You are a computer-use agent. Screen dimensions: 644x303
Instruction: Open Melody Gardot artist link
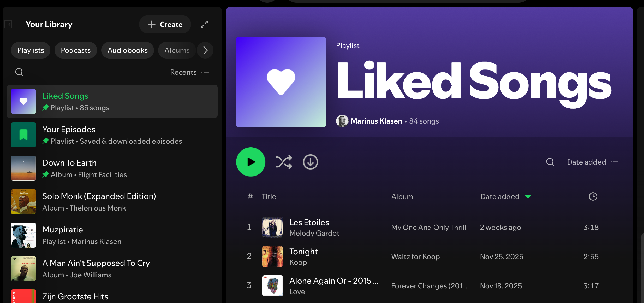click(314, 233)
